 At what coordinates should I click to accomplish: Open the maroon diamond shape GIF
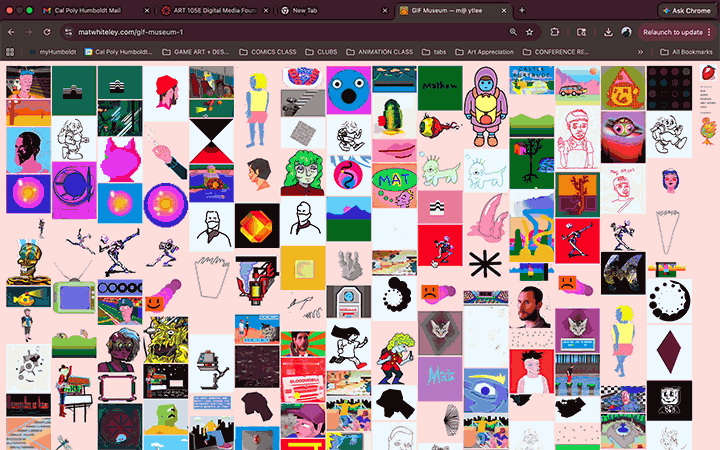tap(669, 352)
